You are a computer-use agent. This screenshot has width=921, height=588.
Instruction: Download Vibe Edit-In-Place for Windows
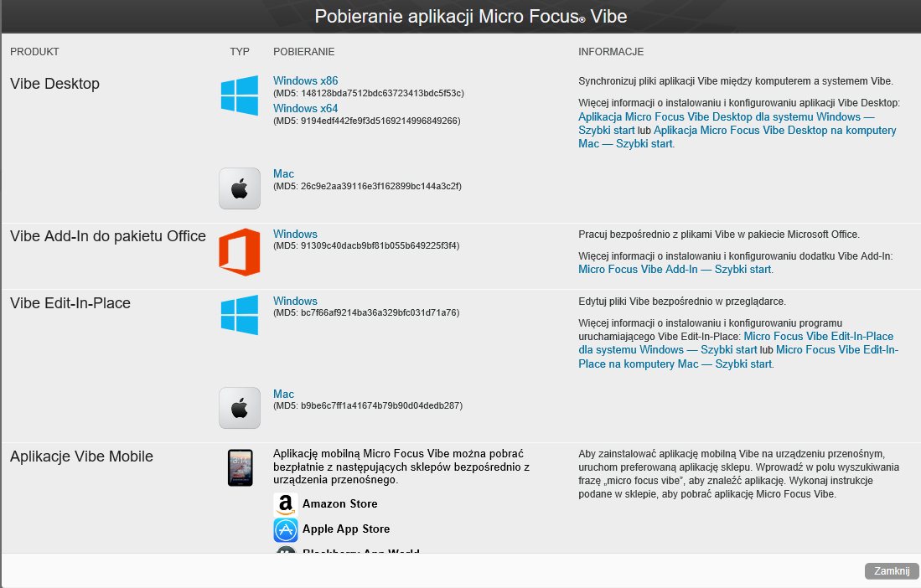[x=295, y=302]
